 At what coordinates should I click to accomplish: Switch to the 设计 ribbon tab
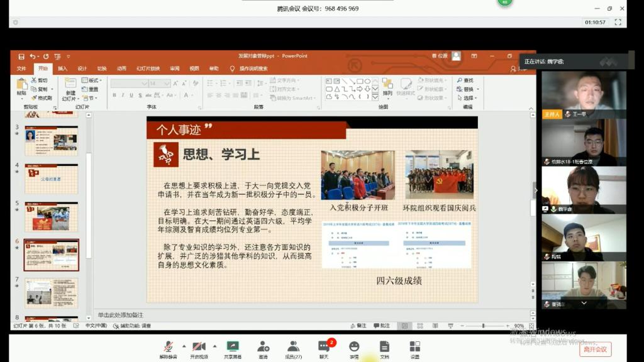click(82, 69)
